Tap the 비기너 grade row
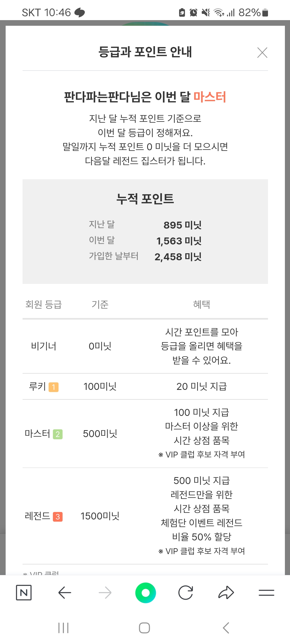 pyautogui.click(x=145, y=346)
